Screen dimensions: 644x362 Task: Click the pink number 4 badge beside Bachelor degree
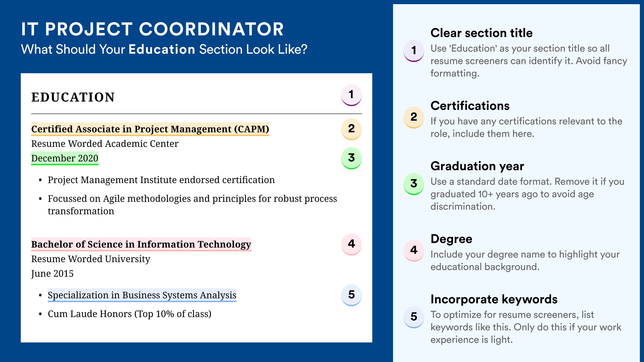pyautogui.click(x=351, y=244)
